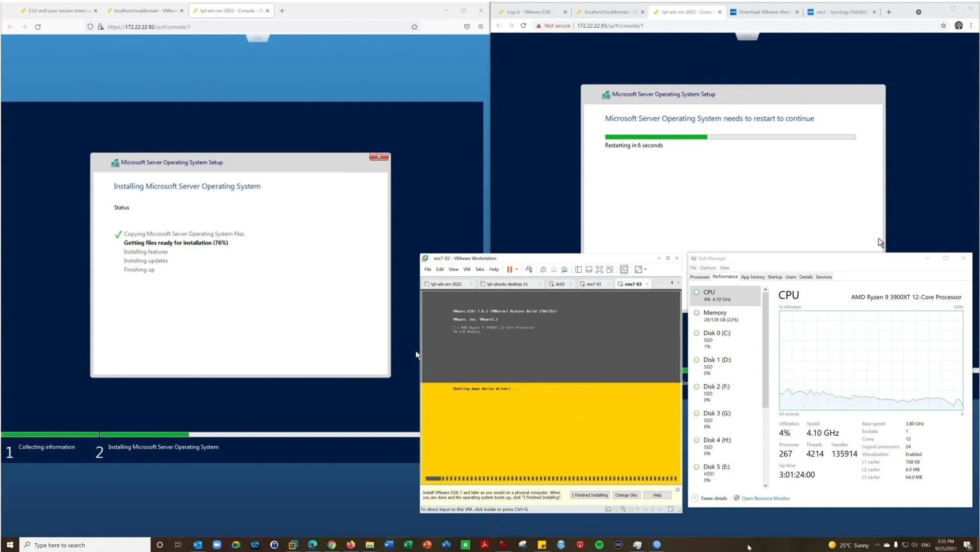This screenshot has height=552, width=980.
Task: Open the Windows Start menu
Action: [10, 544]
